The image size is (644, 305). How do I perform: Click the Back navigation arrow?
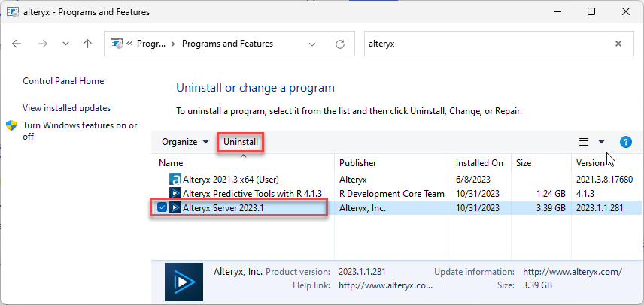(x=17, y=44)
